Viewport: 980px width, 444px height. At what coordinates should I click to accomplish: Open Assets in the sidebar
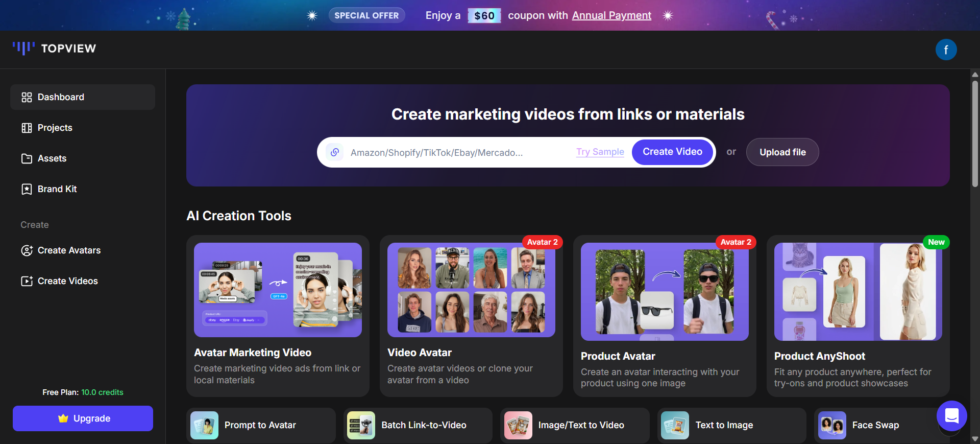tap(83, 158)
